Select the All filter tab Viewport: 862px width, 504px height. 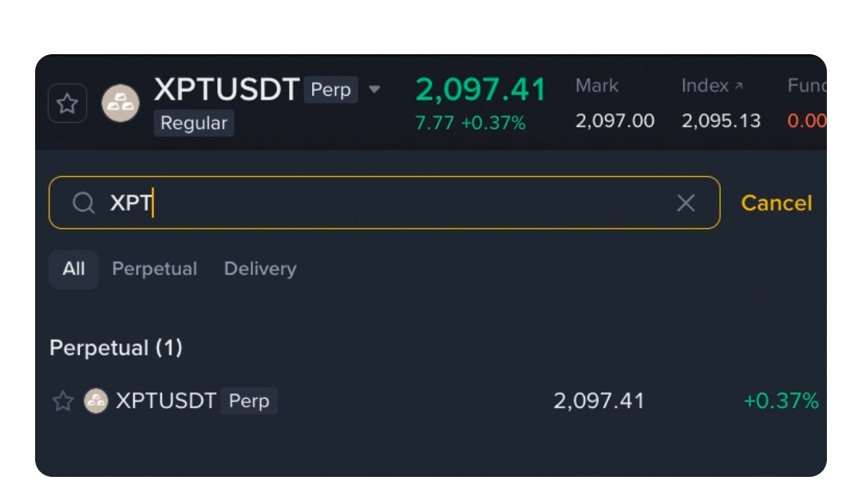tap(73, 269)
